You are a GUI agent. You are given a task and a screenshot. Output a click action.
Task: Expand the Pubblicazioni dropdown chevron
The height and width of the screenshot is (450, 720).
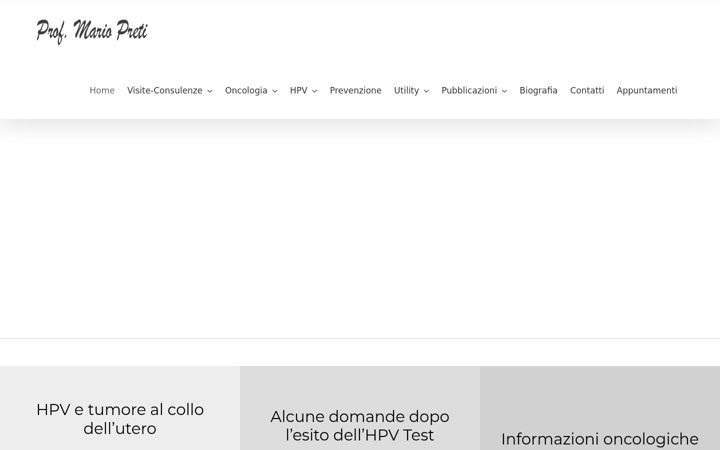[x=504, y=91]
